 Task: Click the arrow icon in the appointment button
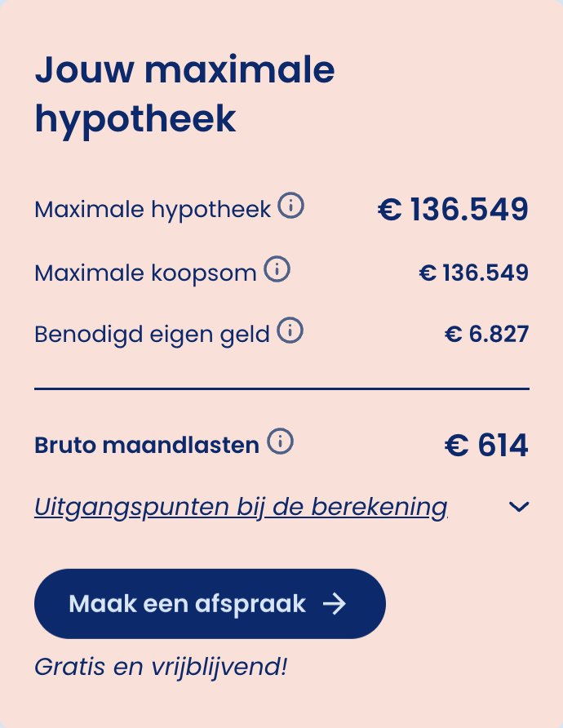pos(335,604)
